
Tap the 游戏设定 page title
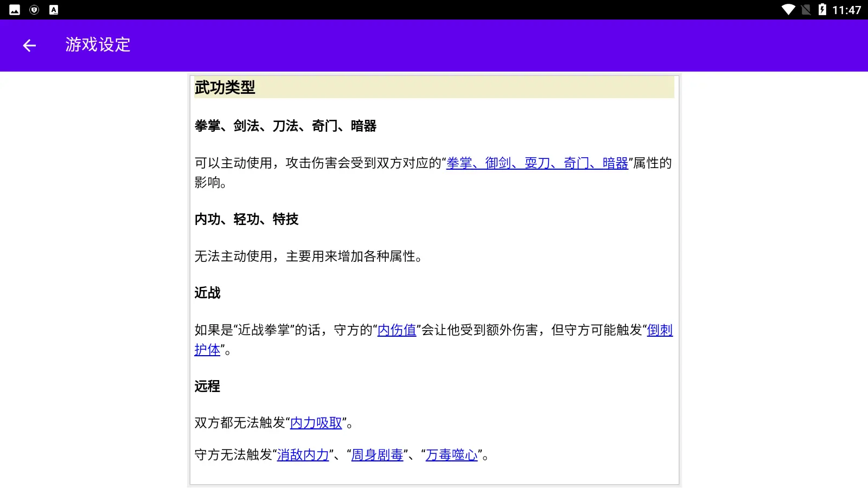98,44
